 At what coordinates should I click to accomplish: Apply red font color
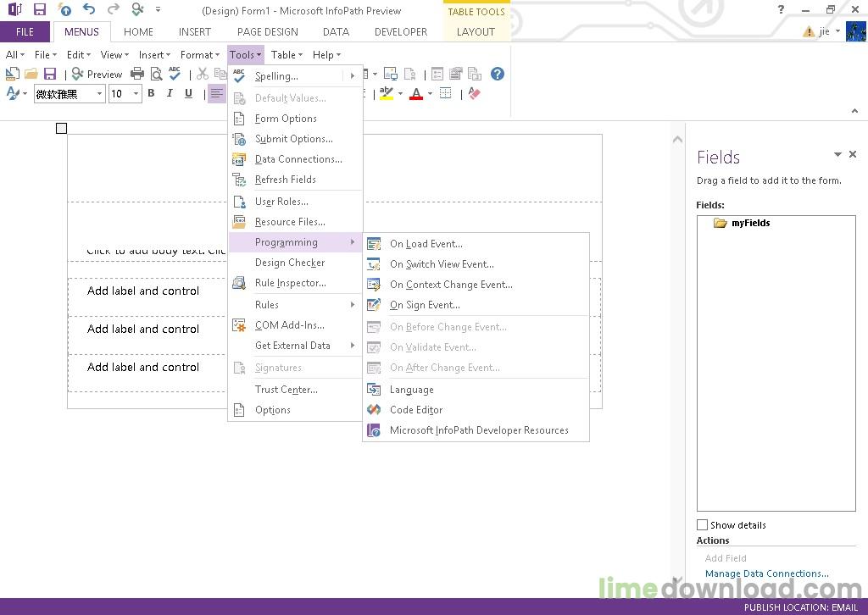pos(416,93)
